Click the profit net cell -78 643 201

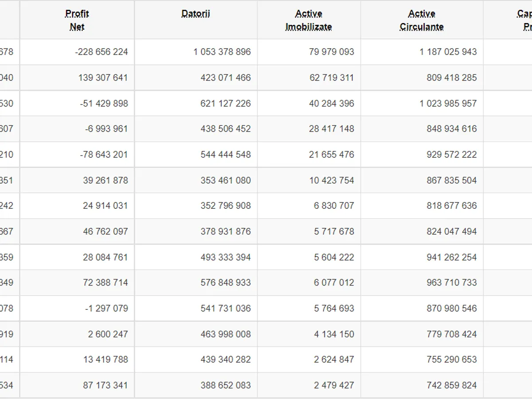coord(104,155)
